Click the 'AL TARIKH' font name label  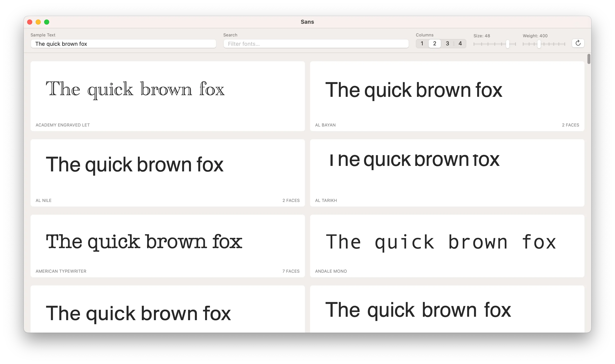[x=326, y=200]
